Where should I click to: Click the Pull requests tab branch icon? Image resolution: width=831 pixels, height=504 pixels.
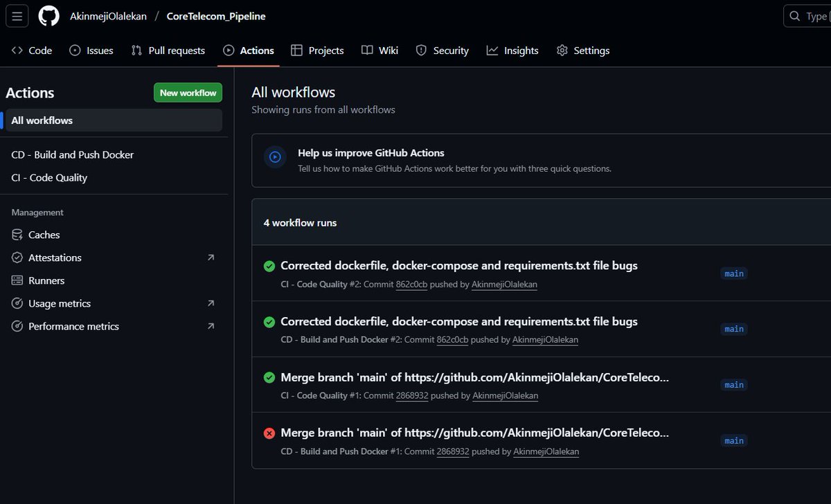click(x=136, y=51)
